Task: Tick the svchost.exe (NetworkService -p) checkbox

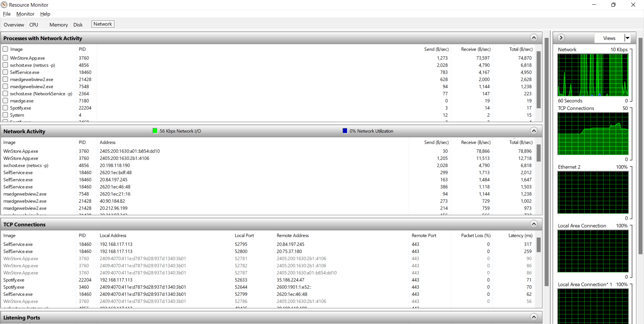Action: [5, 93]
